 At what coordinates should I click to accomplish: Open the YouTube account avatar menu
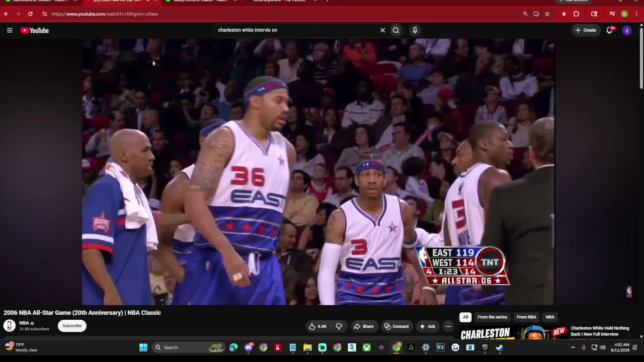pos(626,31)
